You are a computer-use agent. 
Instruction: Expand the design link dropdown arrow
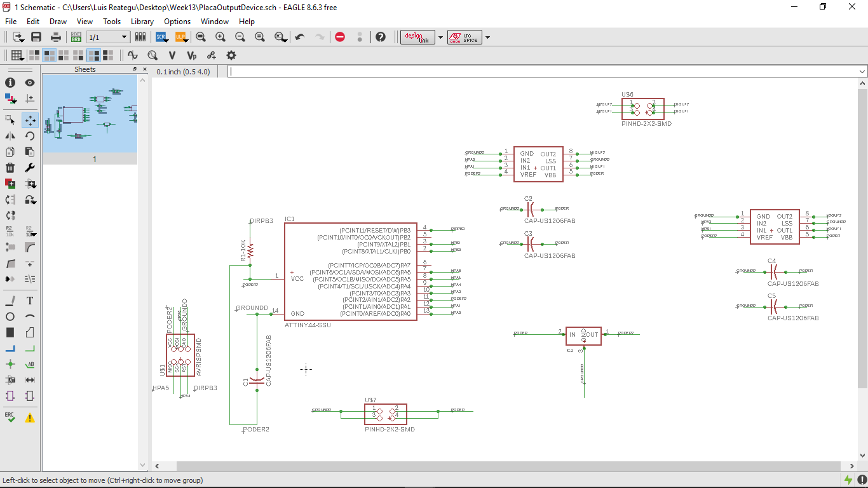pyautogui.click(x=440, y=37)
